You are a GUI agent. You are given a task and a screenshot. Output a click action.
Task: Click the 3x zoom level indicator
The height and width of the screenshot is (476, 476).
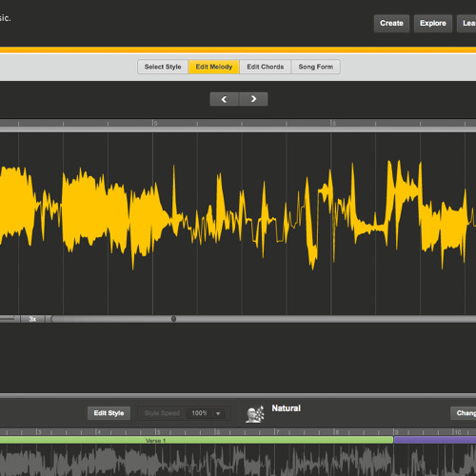click(32, 319)
